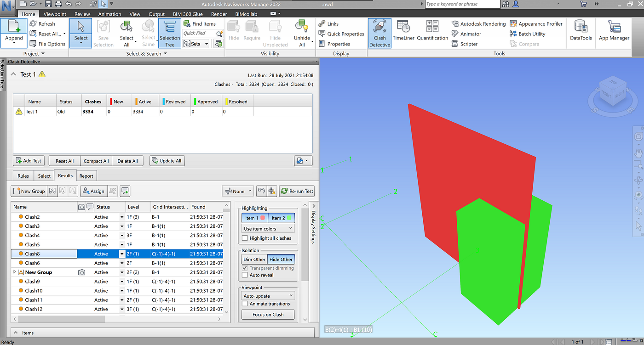Click the Add Test button
Image resolution: width=644 pixels, height=345 pixels.
pos(29,161)
